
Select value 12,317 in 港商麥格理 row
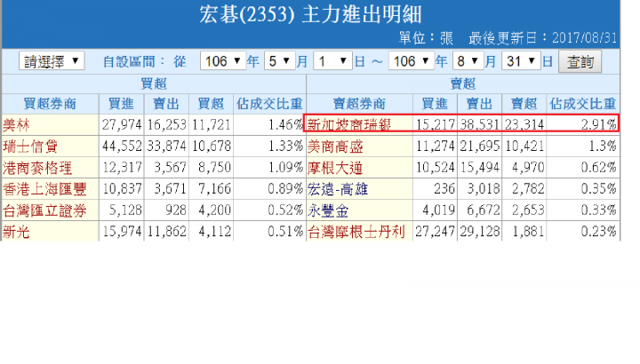point(122,167)
